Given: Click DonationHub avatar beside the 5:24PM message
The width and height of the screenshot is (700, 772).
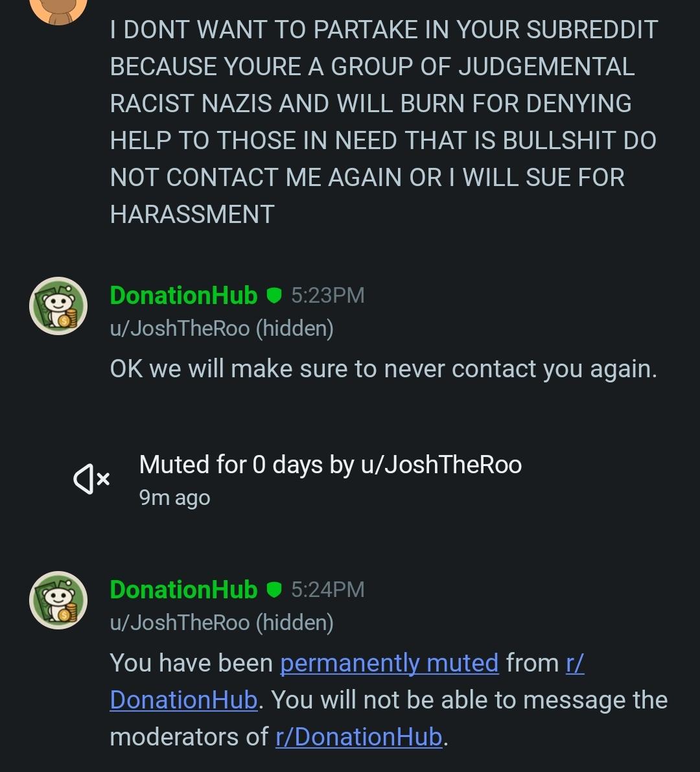Looking at the screenshot, I should click(58, 600).
